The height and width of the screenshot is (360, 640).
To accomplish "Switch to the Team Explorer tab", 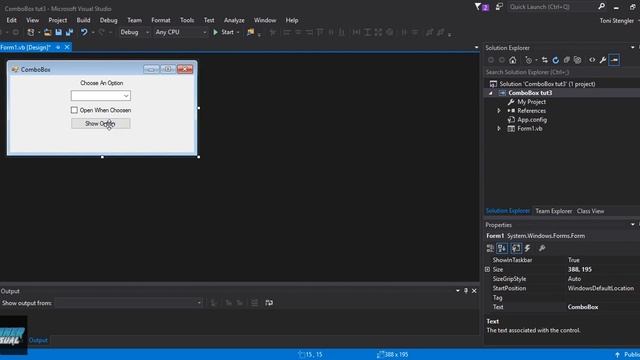I will coord(553,211).
